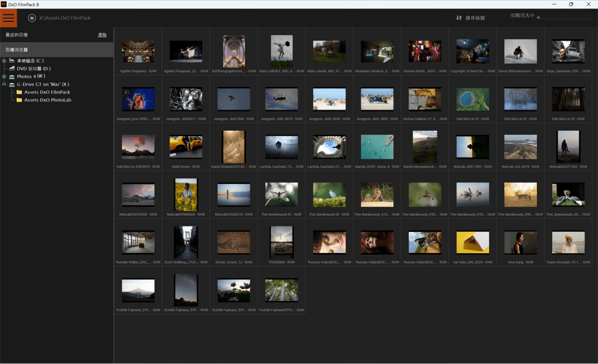
Task: Click the X:\Assets DxO FilmPack path text
Action: click(x=65, y=18)
